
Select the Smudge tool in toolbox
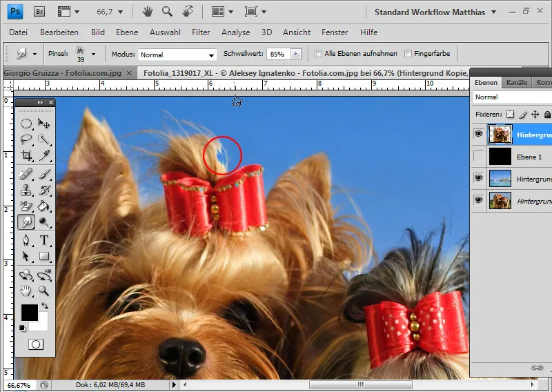tap(26, 222)
